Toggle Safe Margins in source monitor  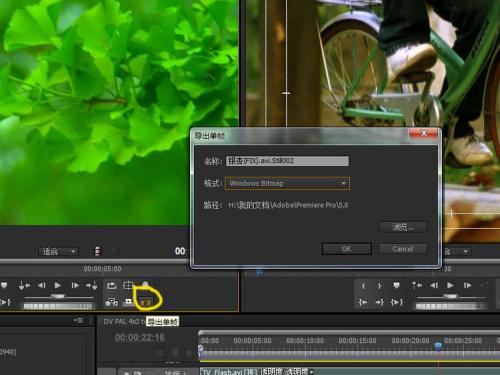coord(128,285)
